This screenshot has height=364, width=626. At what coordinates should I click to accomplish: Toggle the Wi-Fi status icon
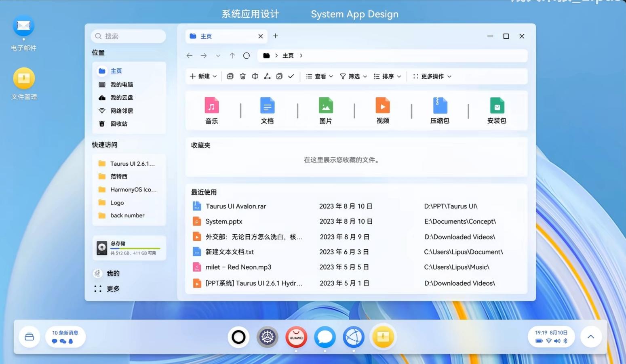(x=548, y=341)
